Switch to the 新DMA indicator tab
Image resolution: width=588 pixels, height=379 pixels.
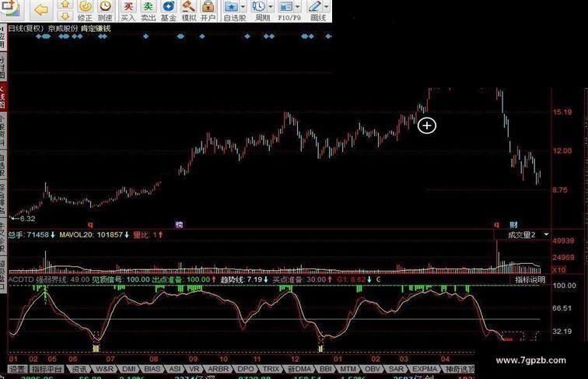click(x=299, y=369)
